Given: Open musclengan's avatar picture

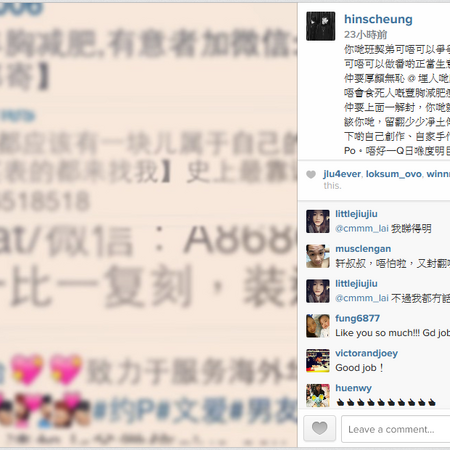Looking at the screenshot, I should (x=318, y=256).
